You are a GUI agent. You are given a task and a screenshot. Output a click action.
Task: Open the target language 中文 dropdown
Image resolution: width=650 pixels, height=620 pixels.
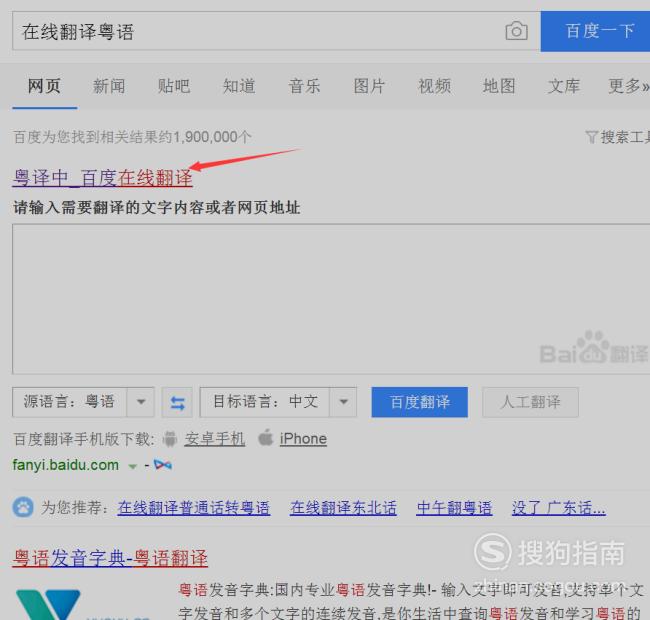pos(344,402)
